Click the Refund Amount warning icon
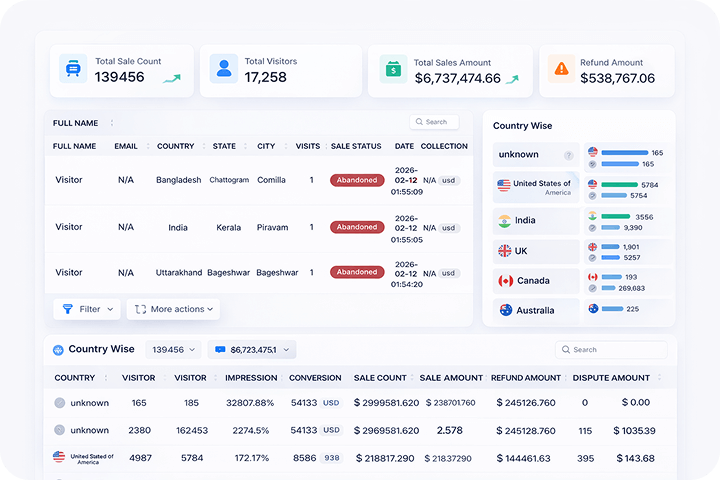Viewport: 720px width, 480px height. click(562, 69)
